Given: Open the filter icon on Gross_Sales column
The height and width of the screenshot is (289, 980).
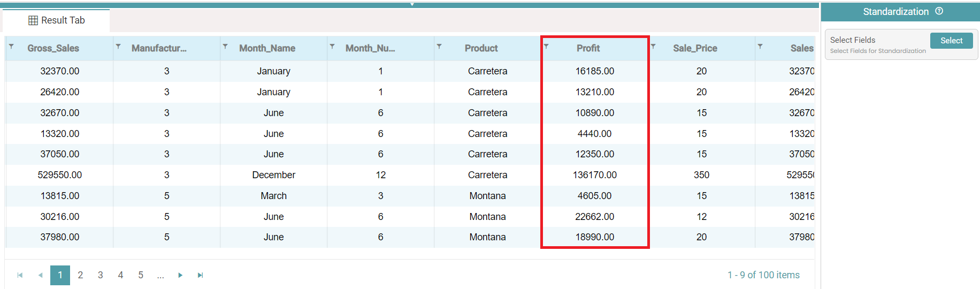Looking at the screenshot, I should coord(11,47).
